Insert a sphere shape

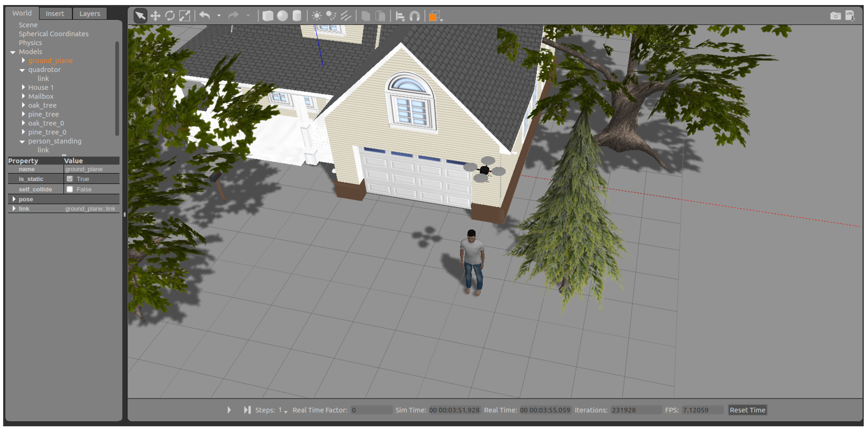pyautogui.click(x=282, y=15)
